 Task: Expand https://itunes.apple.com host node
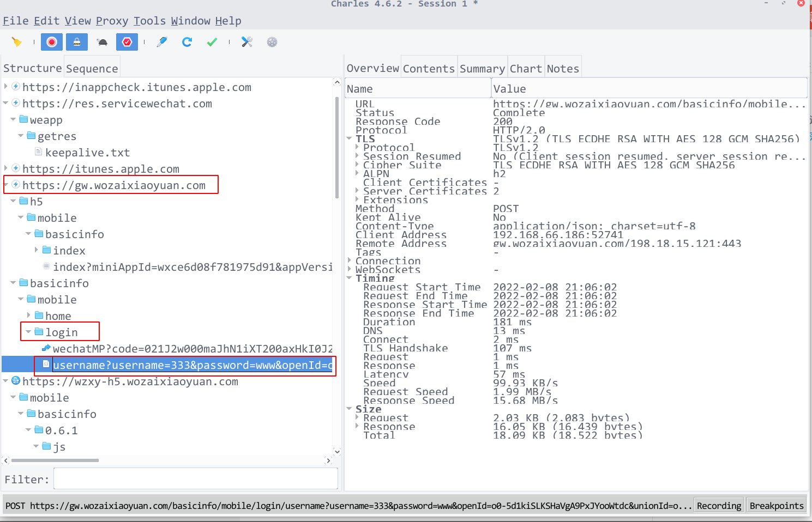click(6, 168)
